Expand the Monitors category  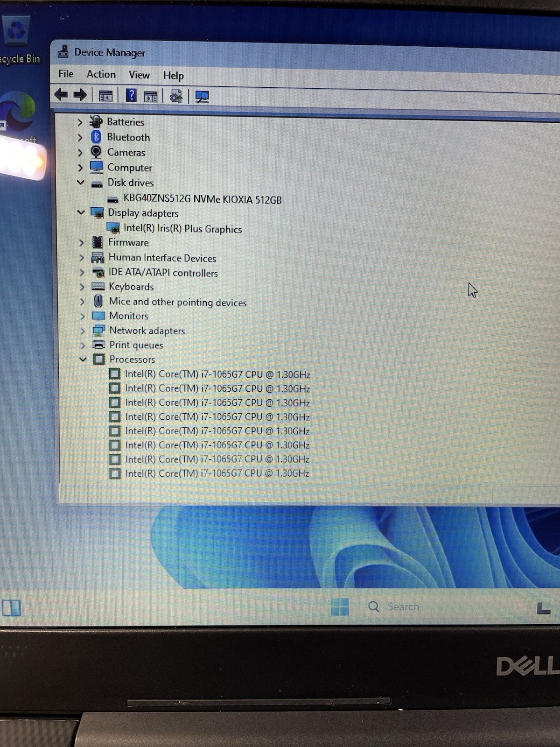83,316
